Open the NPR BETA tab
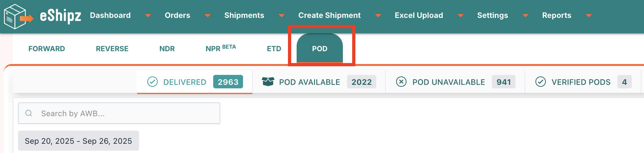The width and height of the screenshot is (644, 153). click(221, 49)
